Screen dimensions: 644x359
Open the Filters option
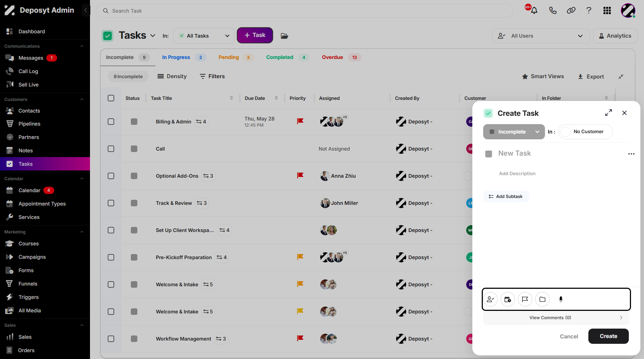click(x=212, y=76)
